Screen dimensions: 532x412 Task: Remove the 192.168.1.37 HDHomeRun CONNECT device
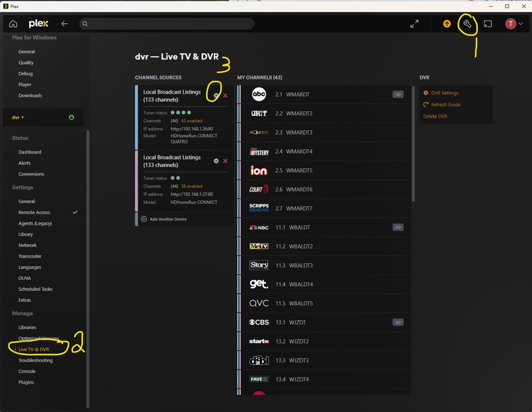point(225,161)
